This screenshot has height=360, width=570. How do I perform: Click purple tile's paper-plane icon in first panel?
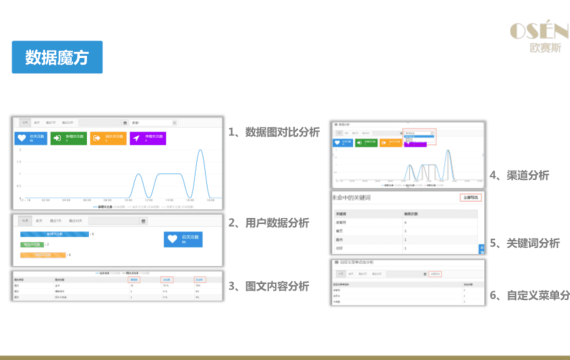(136, 138)
